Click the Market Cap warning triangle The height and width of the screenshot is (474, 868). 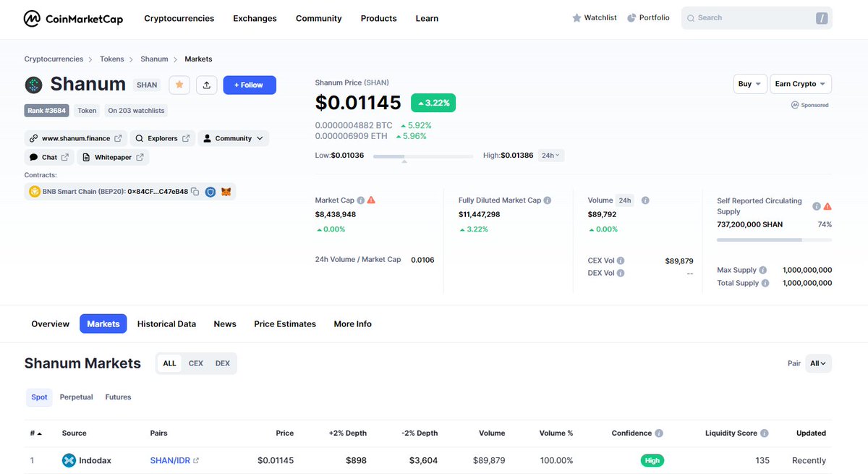[371, 200]
